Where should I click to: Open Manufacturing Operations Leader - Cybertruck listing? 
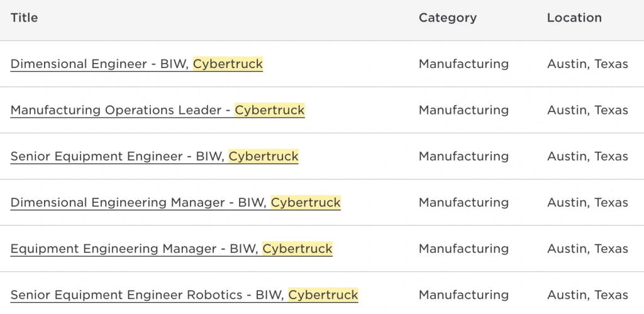[x=157, y=110]
